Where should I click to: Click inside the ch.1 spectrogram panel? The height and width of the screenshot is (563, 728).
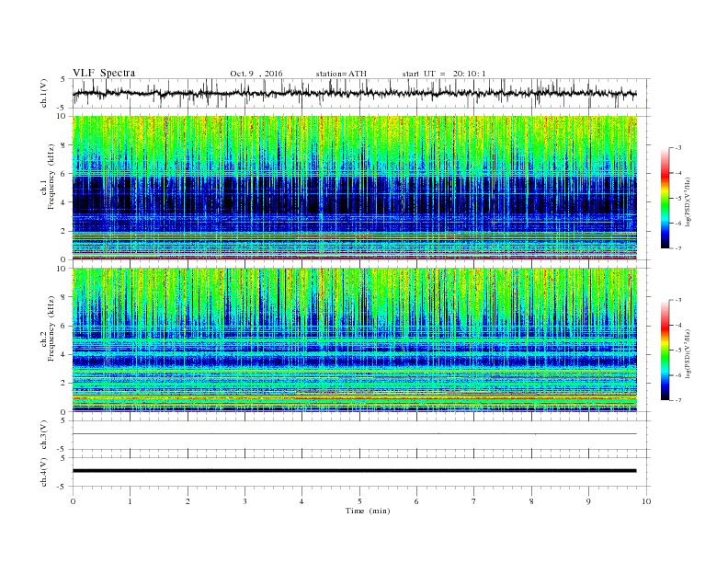pyautogui.click(x=354, y=188)
